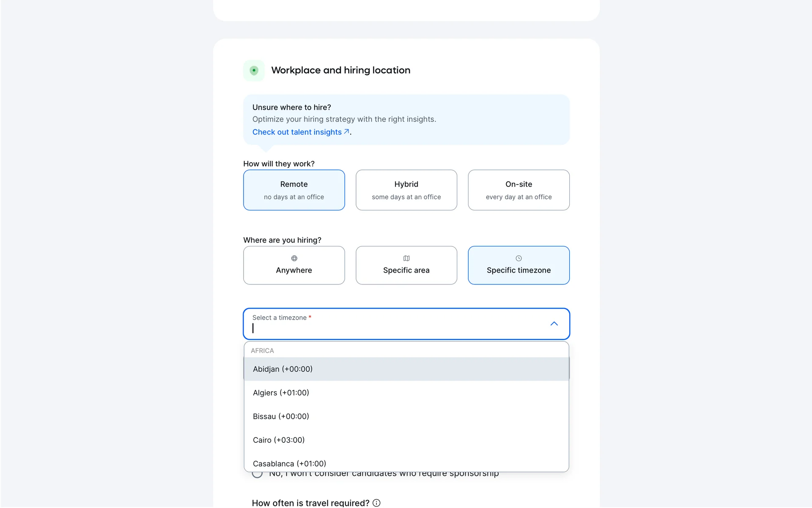812x508 pixels.
Task: Click the map icon in Specific area
Action: click(x=406, y=258)
